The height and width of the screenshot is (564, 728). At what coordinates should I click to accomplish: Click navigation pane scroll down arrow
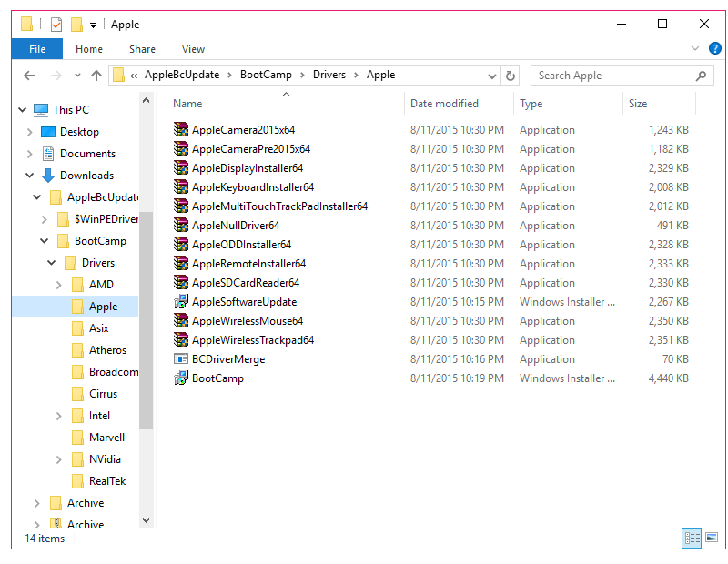(x=146, y=520)
